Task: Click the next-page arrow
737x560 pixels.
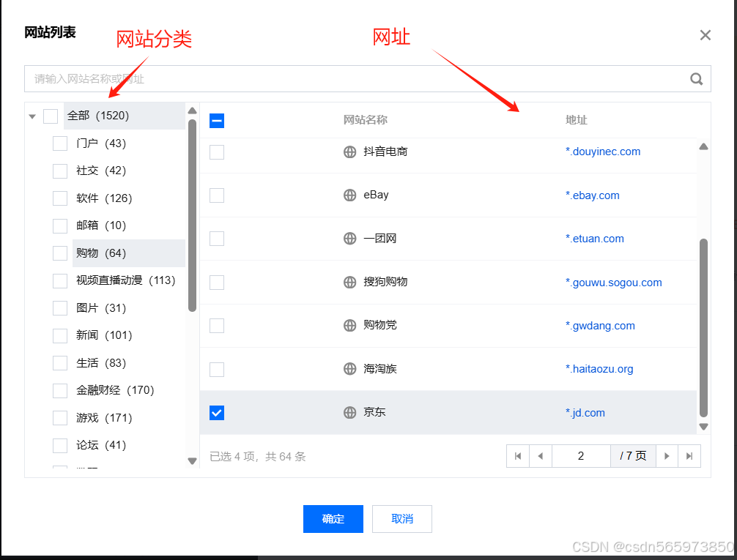Action: [667, 455]
